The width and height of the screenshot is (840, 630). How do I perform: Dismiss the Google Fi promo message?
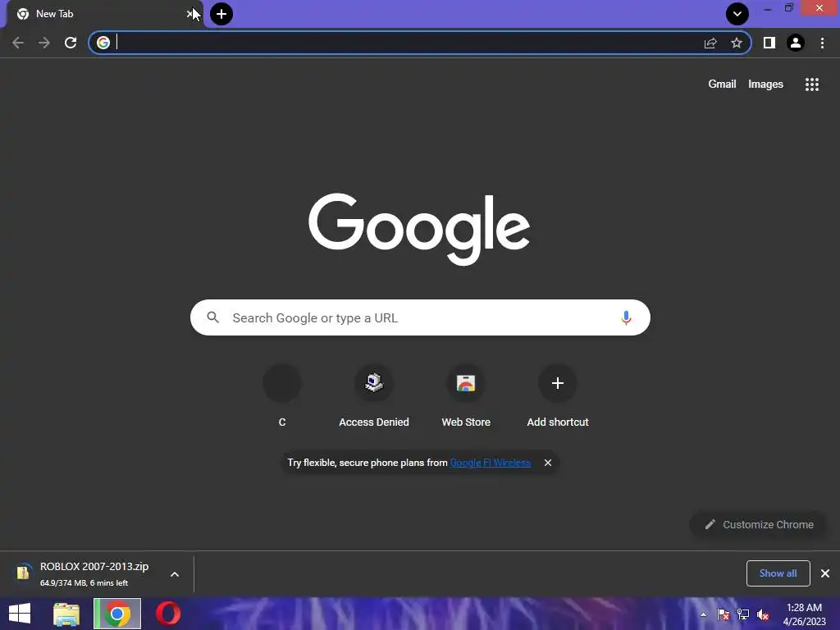tap(547, 463)
